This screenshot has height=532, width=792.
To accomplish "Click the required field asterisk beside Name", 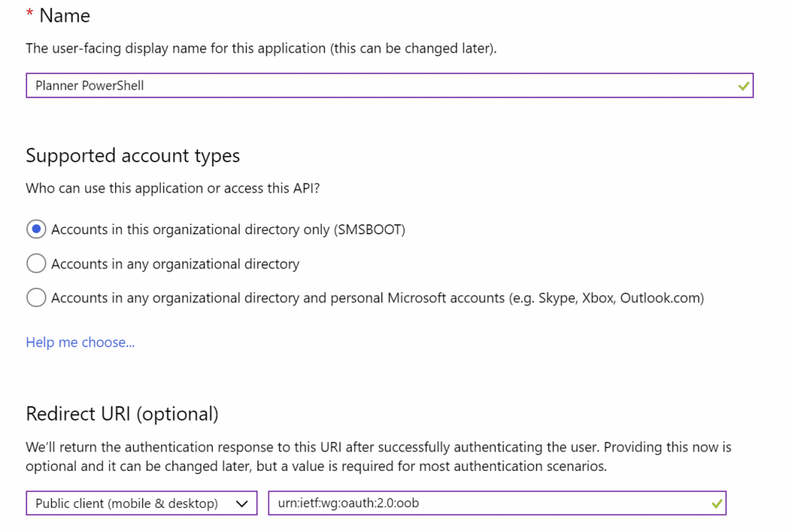I will [x=29, y=14].
